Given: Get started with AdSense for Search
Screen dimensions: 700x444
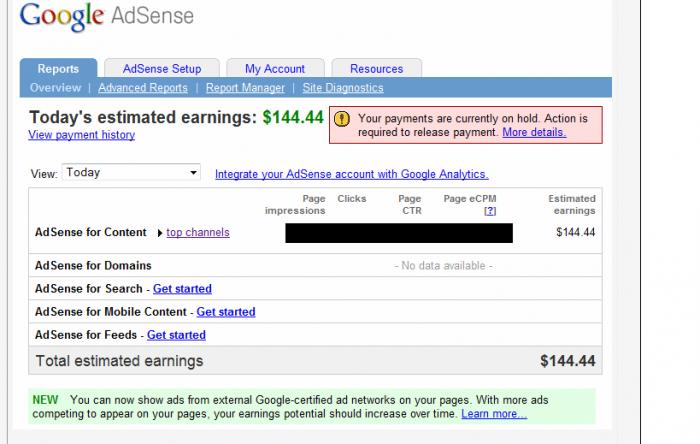Looking at the screenshot, I should [182, 289].
